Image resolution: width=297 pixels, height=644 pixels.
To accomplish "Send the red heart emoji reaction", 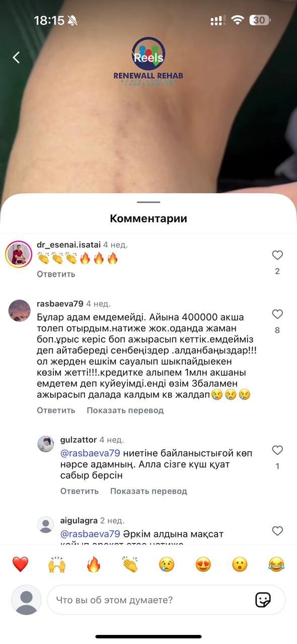I will point(20,565).
